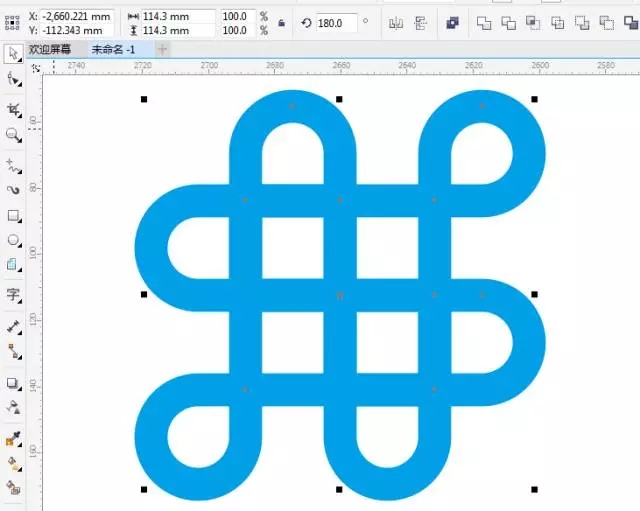Mirror the selection vertically
The image size is (640, 511).
[x=420, y=23]
